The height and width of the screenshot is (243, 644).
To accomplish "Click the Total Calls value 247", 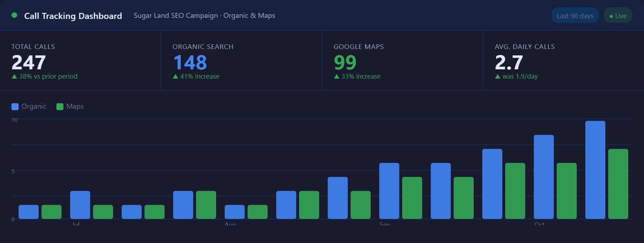I will coord(29,63).
